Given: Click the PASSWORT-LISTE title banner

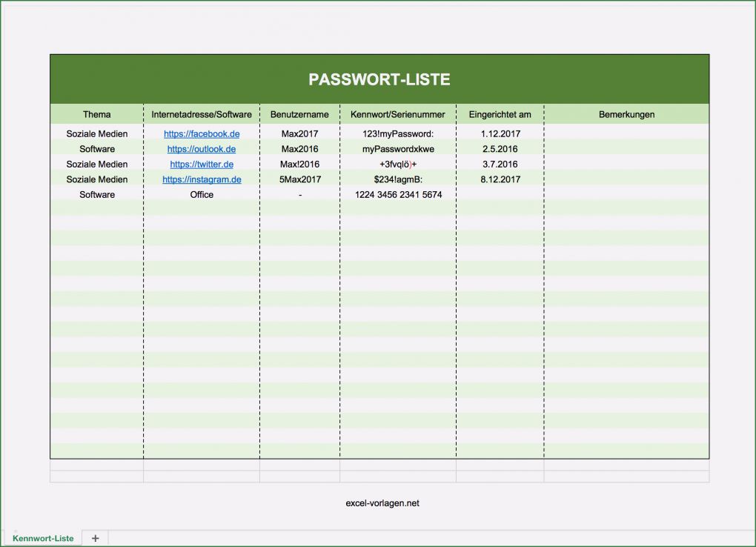Looking at the screenshot, I should coord(381,79).
